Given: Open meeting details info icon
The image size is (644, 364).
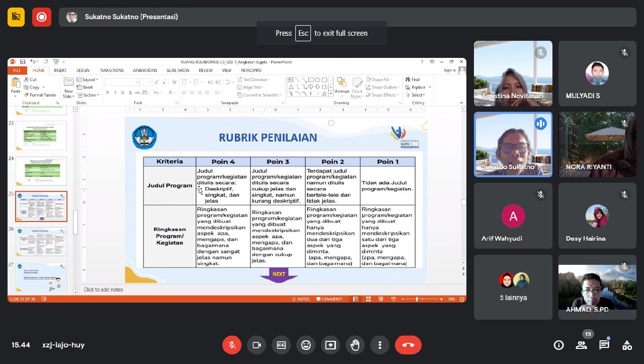Looking at the screenshot, I should click(x=558, y=345).
